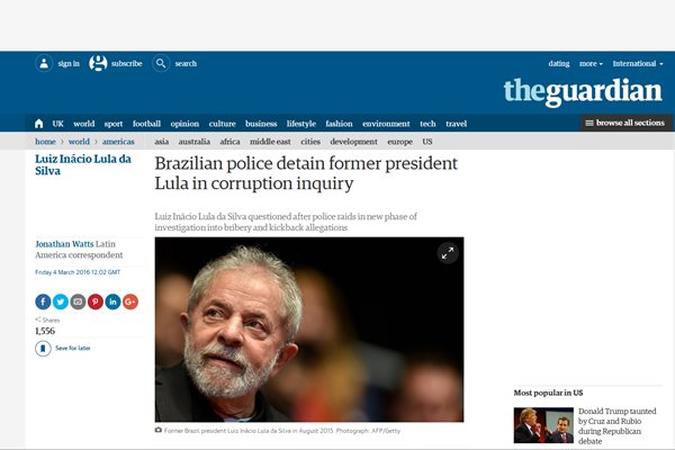Share the article on Twitter

tap(60, 301)
